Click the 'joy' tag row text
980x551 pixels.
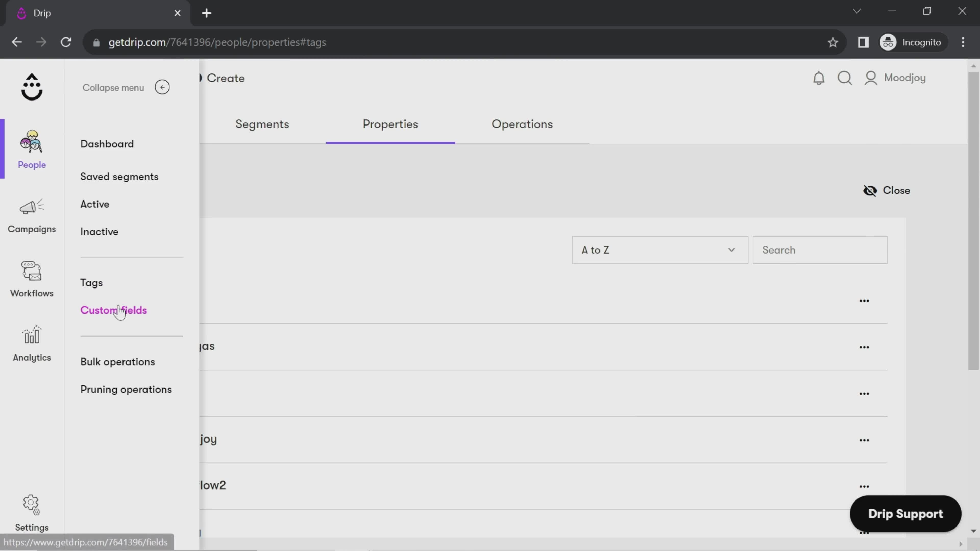point(208,439)
